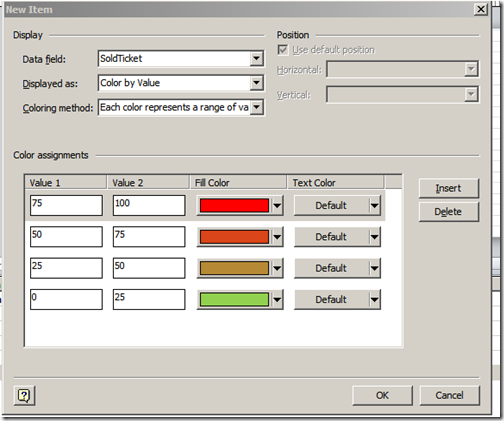Click Value 2 field containing 75
The image size is (504, 421).
(x=149, y=237)
